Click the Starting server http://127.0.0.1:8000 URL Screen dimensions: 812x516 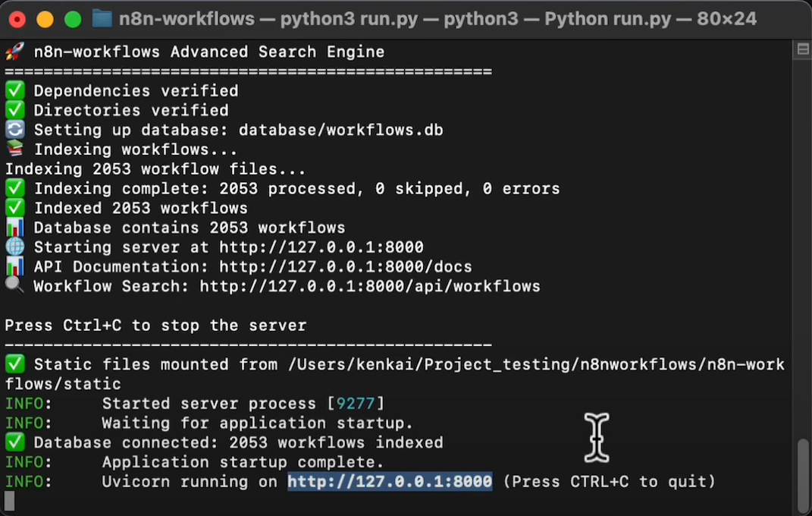(321, 247)
